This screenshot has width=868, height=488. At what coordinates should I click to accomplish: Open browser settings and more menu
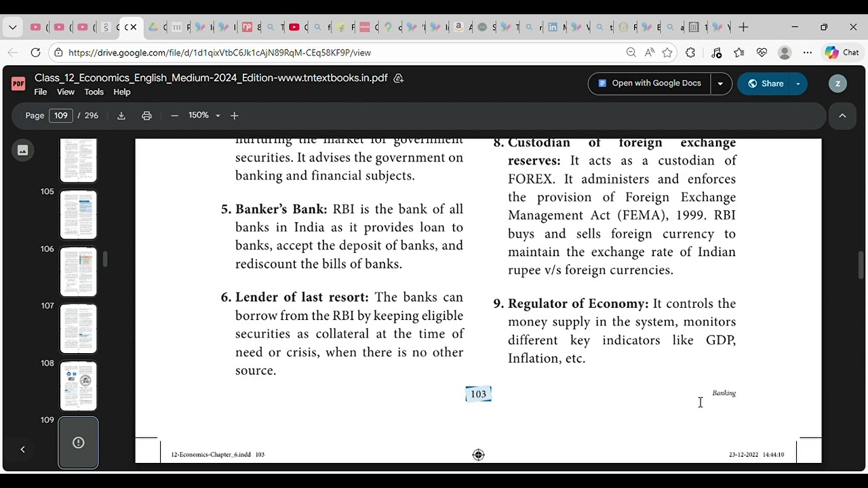(807, 52)
